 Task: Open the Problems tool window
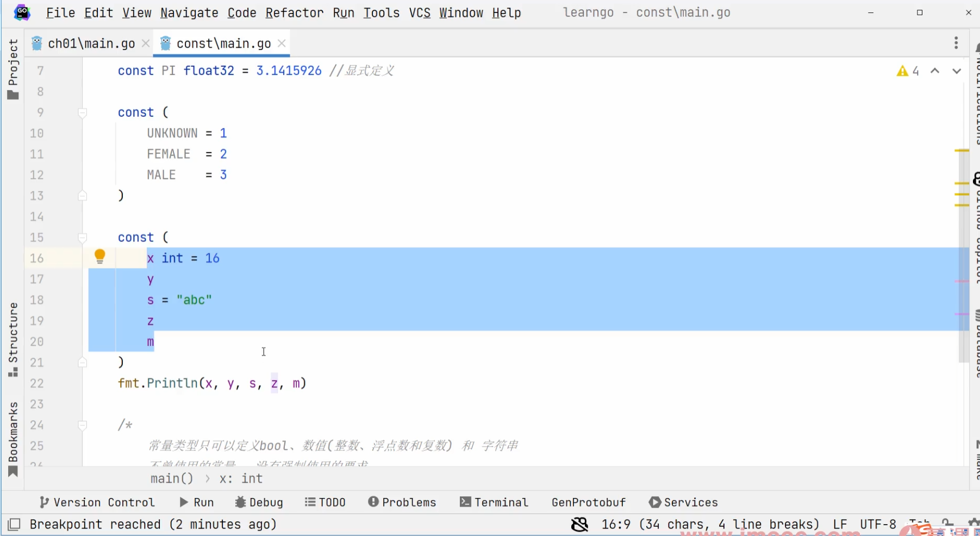(402, 502)
